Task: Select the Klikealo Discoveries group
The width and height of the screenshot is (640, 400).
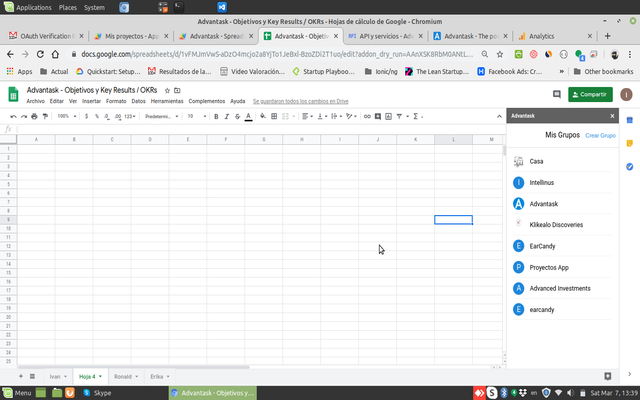Action: (x=562, y=225)
